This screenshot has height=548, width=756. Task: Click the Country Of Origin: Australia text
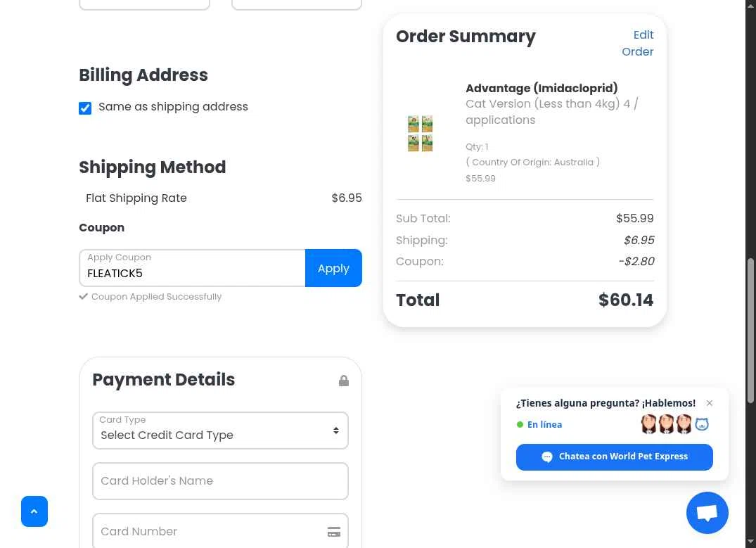533,162
